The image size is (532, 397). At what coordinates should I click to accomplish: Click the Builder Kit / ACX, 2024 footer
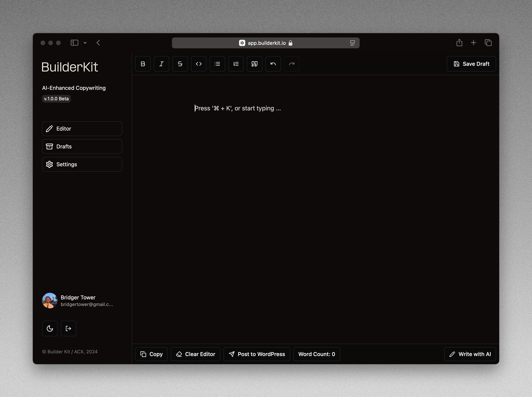point(70,352)
